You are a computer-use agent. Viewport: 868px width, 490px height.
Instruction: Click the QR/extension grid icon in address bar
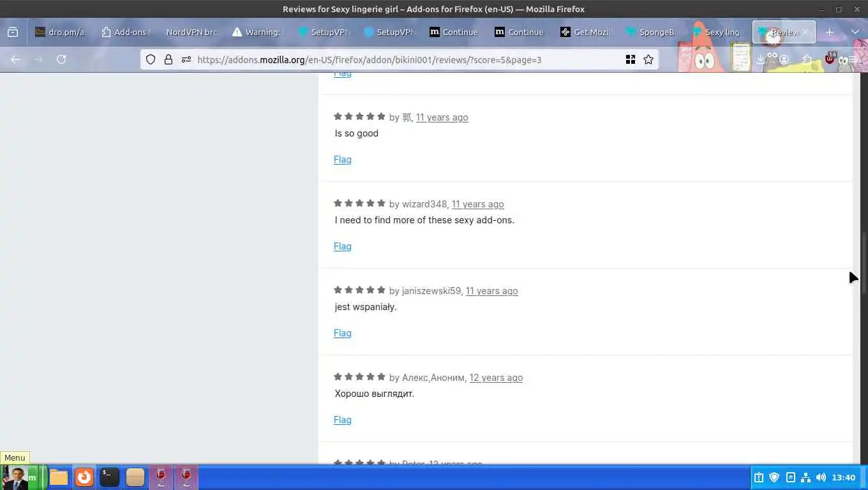pyautogui.click(x=631, y=59)
